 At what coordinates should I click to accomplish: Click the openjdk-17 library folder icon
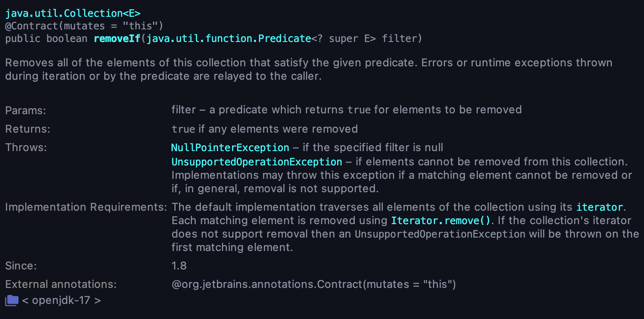pos(12,300)
